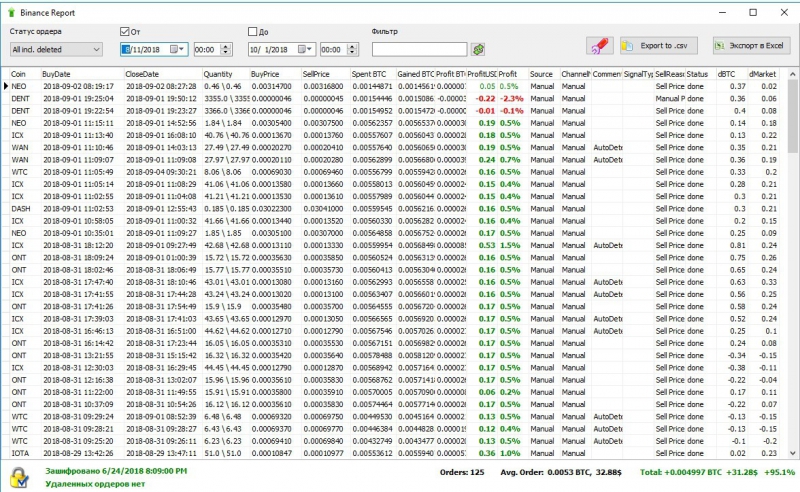The width and height of the screenshot is (800, 492).
Task: Click the green filter refresh icon
Action: 479,49
